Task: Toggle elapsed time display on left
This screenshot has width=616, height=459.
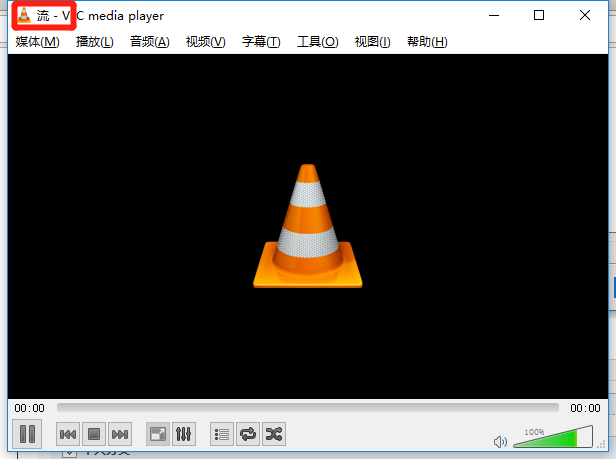Action: coord(29,408)
